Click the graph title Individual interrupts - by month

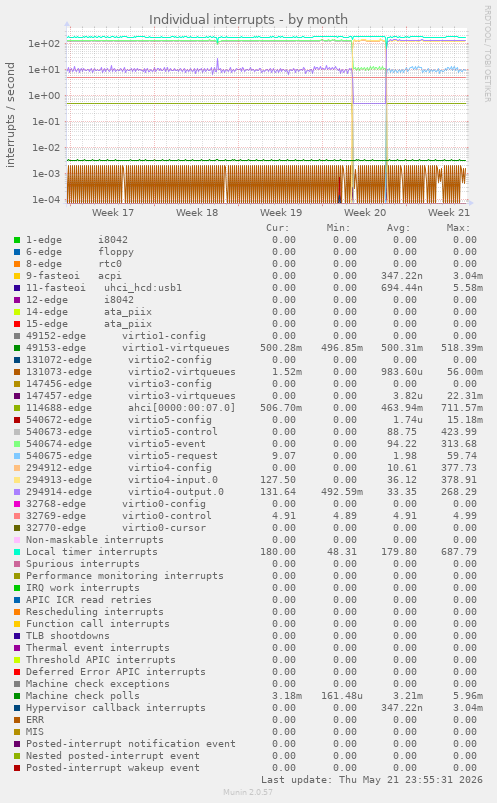[x=248, y=19]
